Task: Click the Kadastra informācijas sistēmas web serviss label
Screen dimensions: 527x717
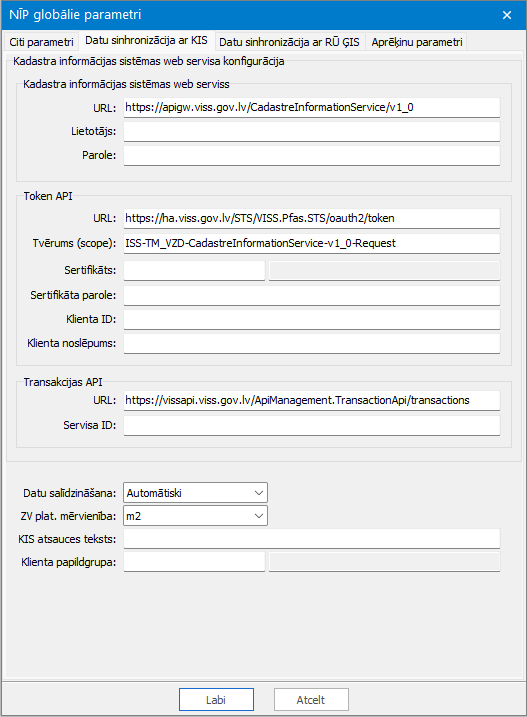Action: point(126,84)
